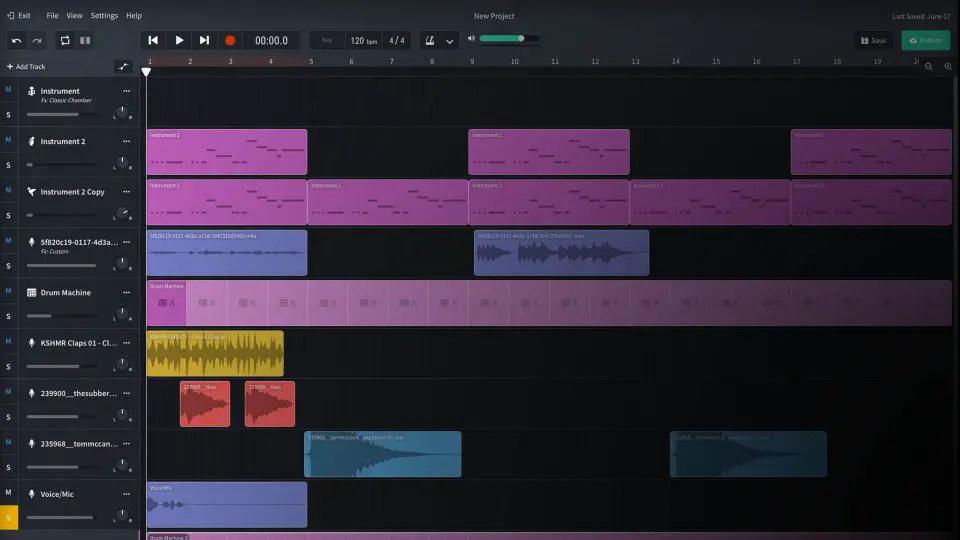
Task: Zoom in the timeline
Action: coord(948,66)
